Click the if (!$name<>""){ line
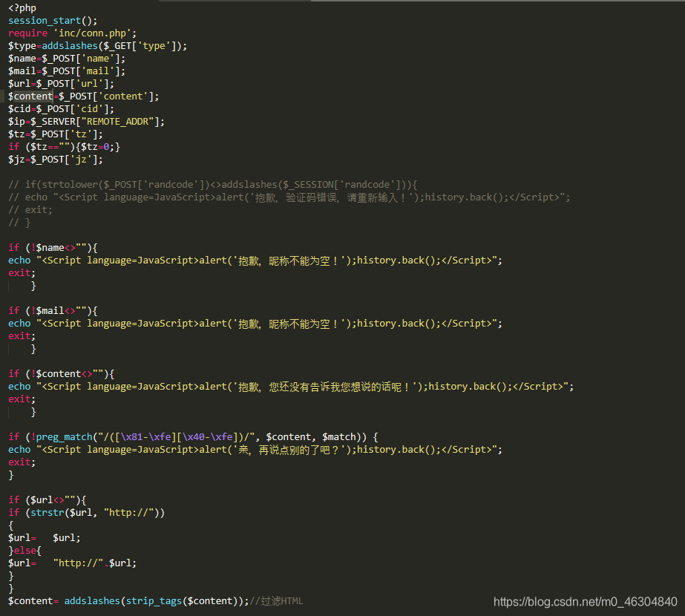 [x=53, y=248]
